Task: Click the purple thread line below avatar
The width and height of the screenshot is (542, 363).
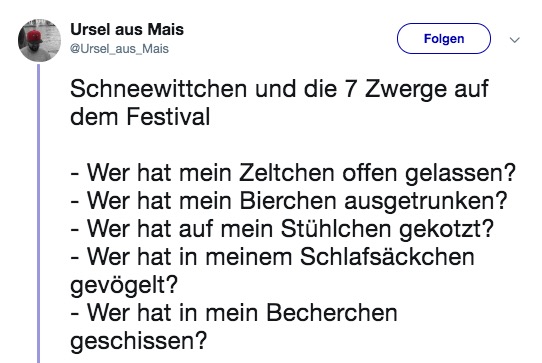Action: pyautogui.click(x=38, y=213)
